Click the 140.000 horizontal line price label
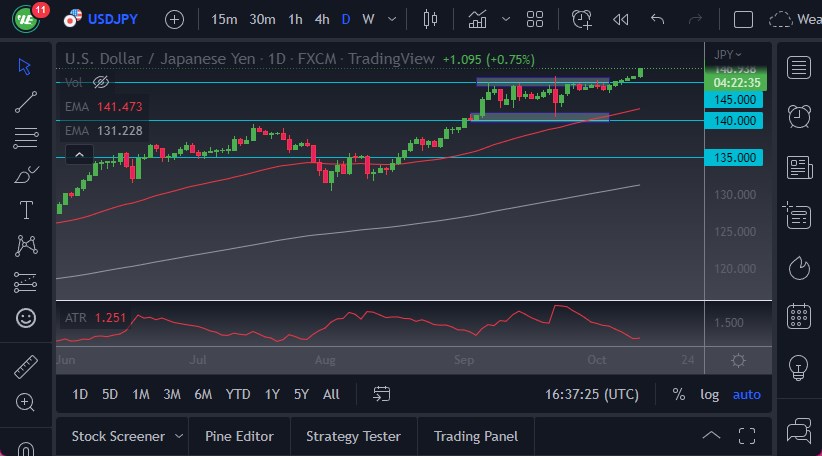Image resolution: width=822 pixels, height=456 pixels. (734, 121)
